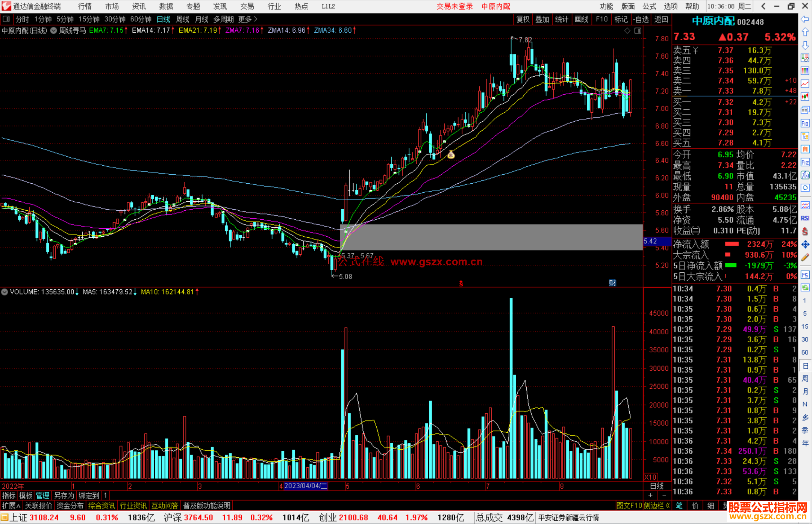Click the 卖五 yen marker expander
The width and height of the screenshot is (812, 524).
(695, 50)
